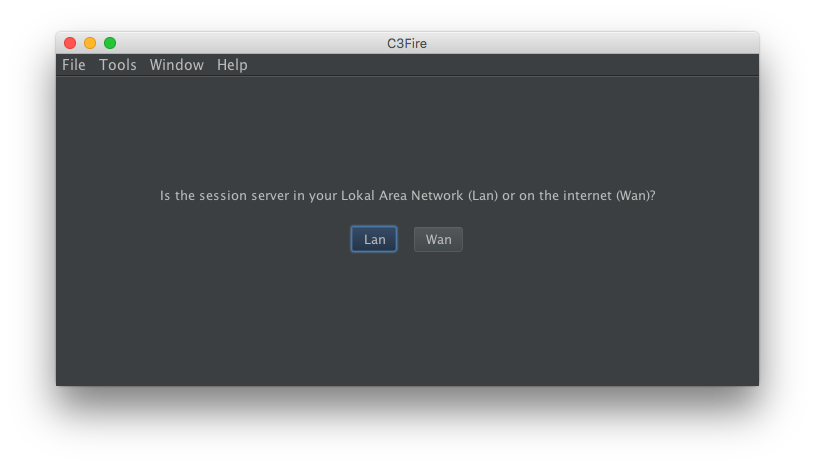Screen dimensions: 815x466
Task: Open the File menu
Action: pyautogui.click(x=74, y=65)
